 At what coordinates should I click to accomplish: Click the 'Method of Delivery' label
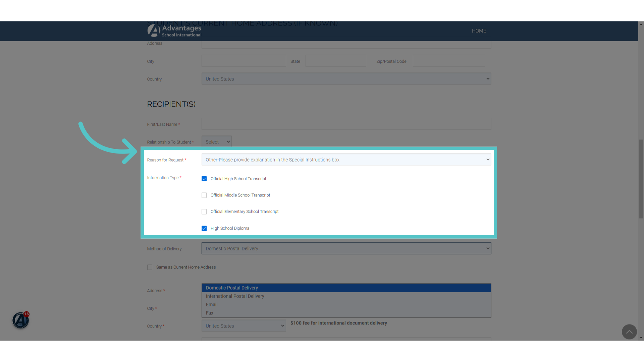click(x=164, y=249)
